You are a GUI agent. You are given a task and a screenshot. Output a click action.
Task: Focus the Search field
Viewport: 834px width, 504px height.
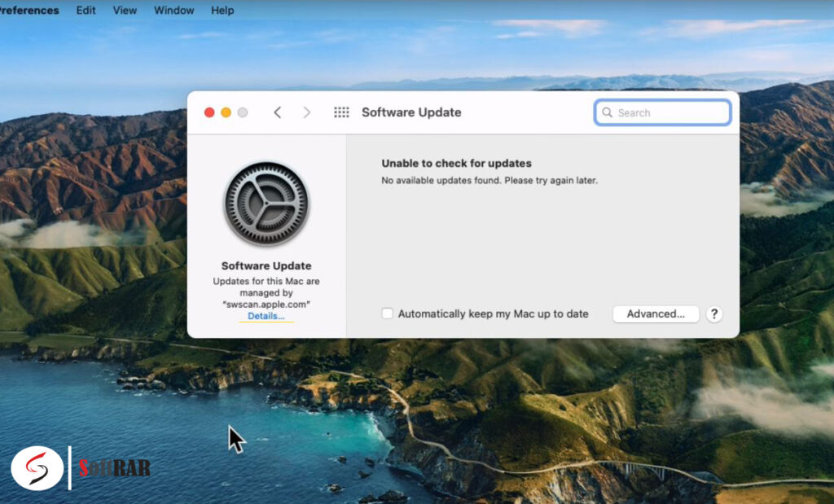point(662,112)
